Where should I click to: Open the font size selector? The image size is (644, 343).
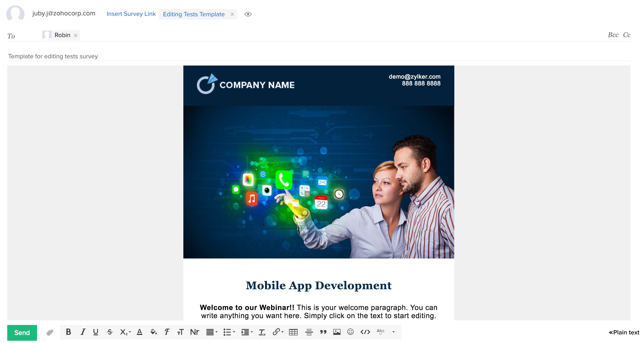point(180,332)
